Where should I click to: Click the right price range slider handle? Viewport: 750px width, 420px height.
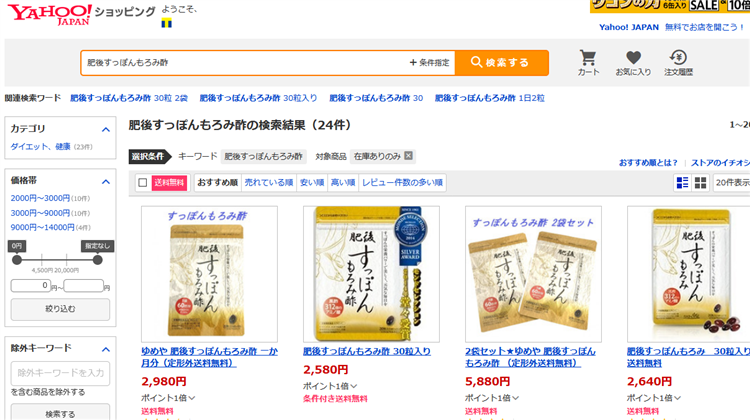coord(98,260)
